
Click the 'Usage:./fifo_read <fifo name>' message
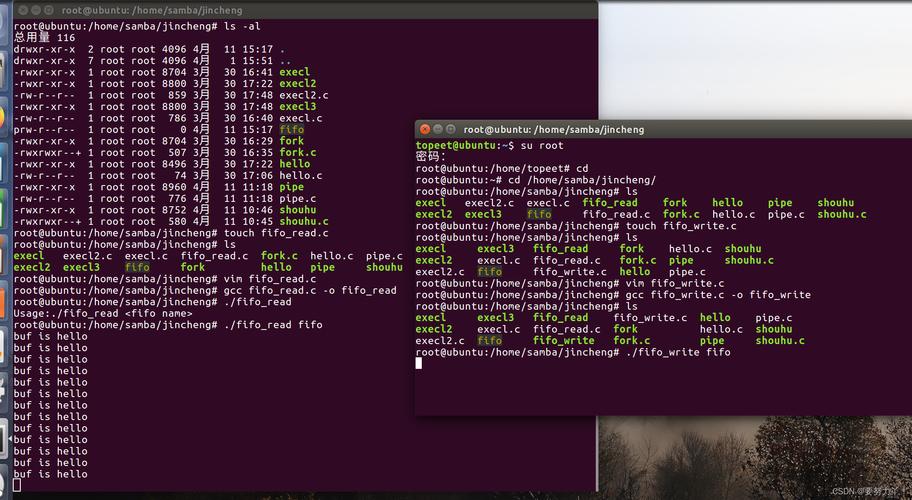pyautogui.click(x=103, y=313)
